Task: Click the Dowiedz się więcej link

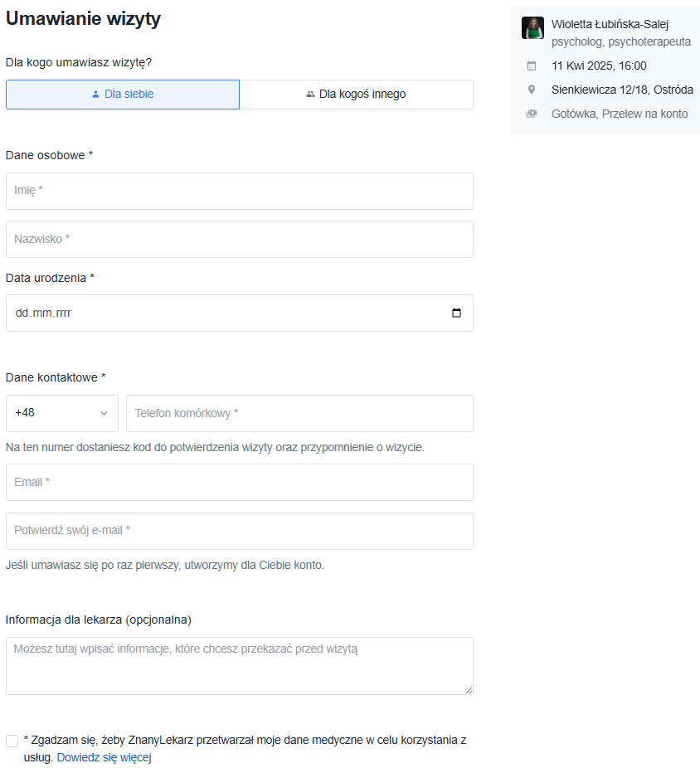Action: (x=104, y=757)
